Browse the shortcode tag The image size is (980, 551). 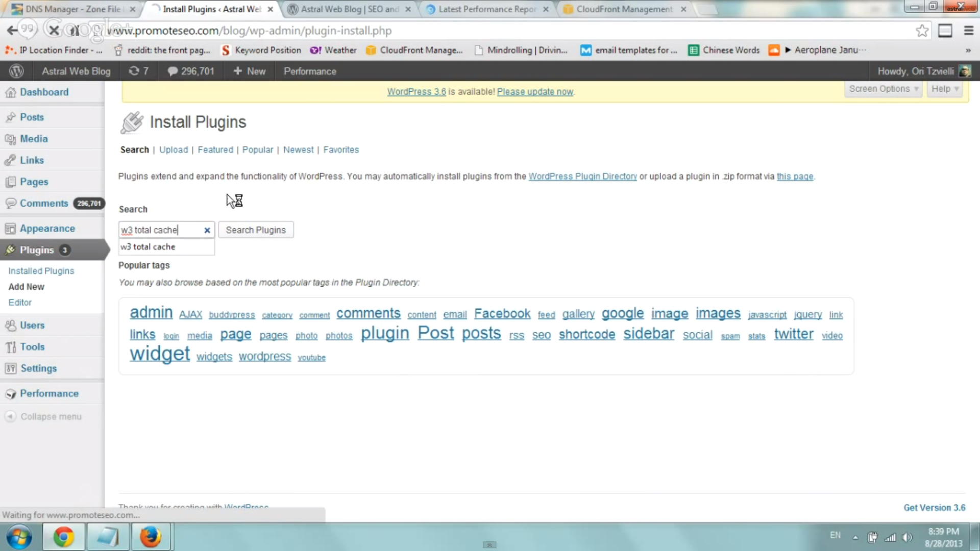(x=587, y=335)
